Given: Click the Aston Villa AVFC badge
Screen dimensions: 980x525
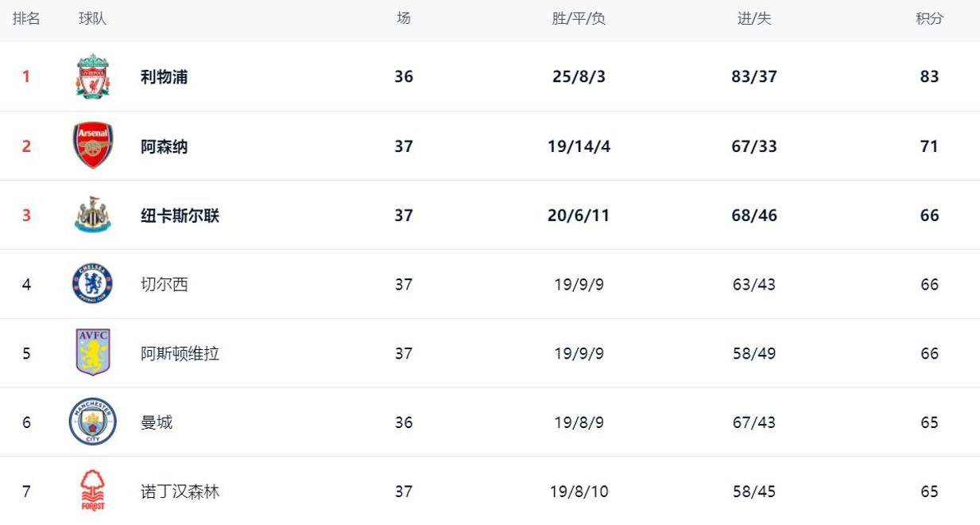Looking at the screenshot, I should 93,352.
